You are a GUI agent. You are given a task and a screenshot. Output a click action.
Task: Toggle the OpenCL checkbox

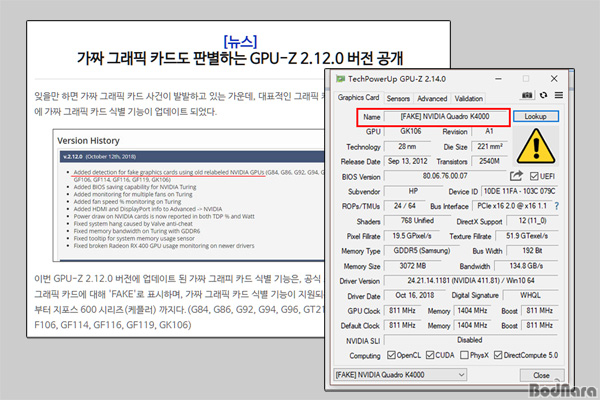tap(391, 355)
